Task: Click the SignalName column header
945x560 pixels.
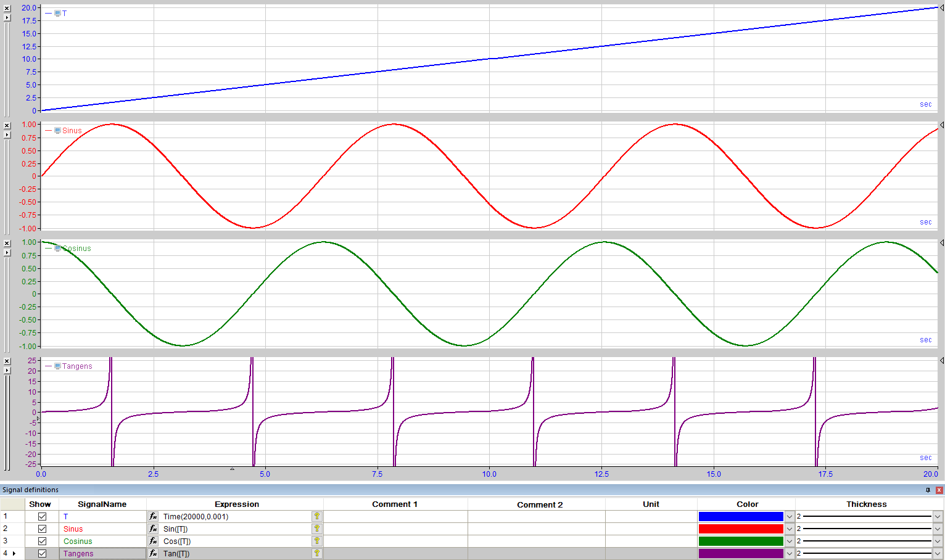Action: pos(102,504)
